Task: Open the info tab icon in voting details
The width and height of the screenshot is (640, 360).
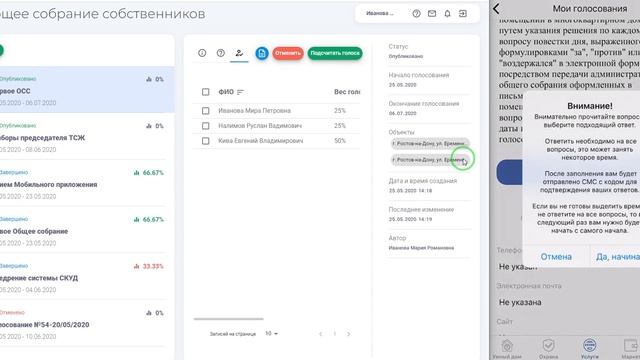Action: pyautogui.click(x=202, y=53)
